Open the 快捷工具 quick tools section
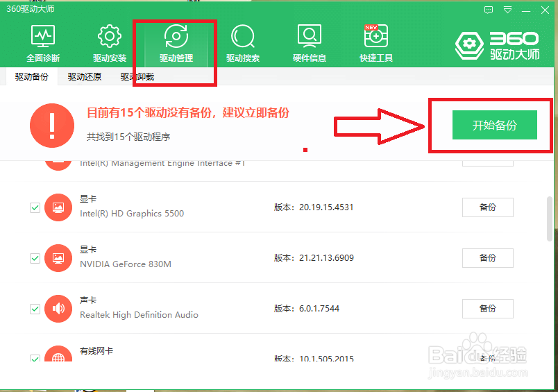Viewport: 558px width, 392px height. click(376, 44)
